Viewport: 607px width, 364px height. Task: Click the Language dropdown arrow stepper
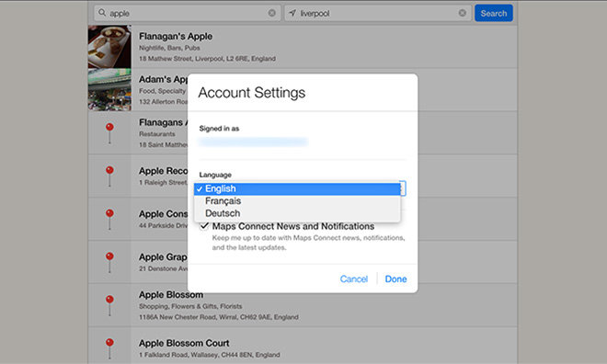[x=403, y=188]
